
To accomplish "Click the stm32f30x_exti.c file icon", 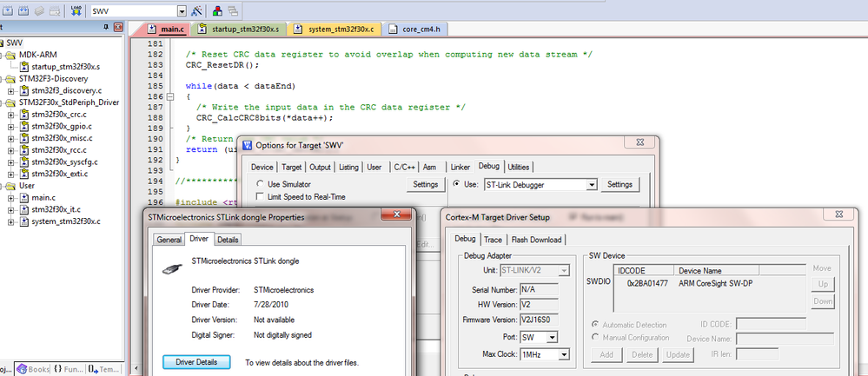I will click(24, 174).
